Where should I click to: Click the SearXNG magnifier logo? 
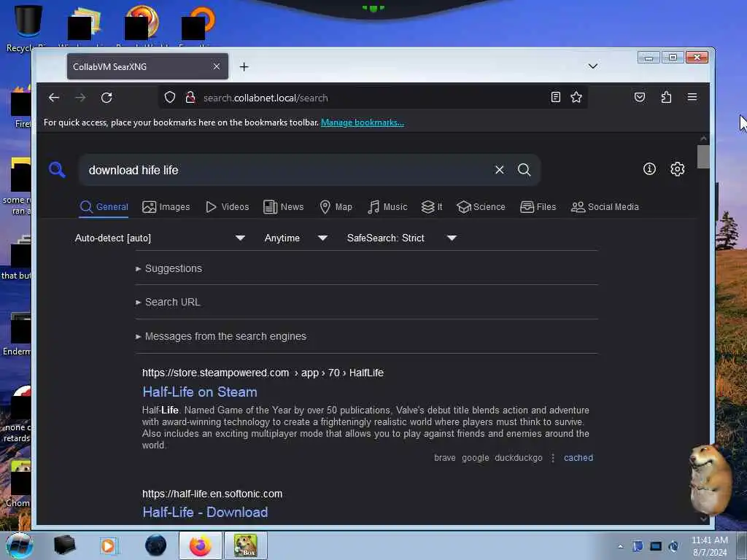coord(57,169)
